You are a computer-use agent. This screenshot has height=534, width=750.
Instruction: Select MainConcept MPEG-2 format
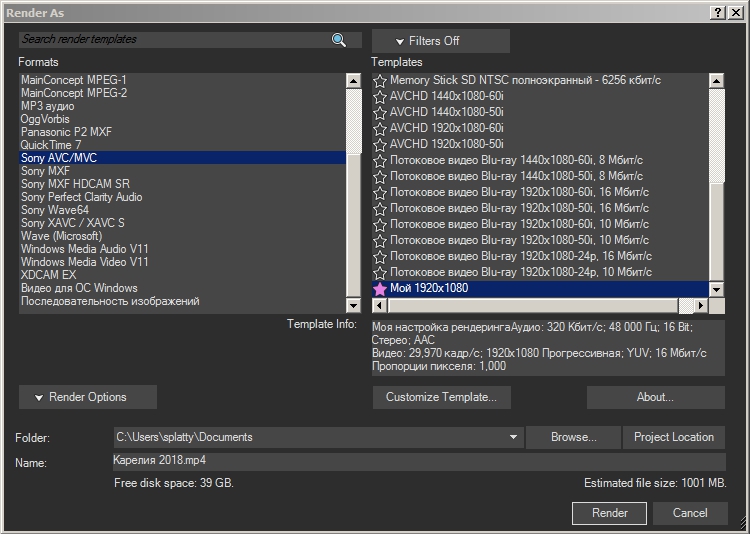click(x=183, y=93)
